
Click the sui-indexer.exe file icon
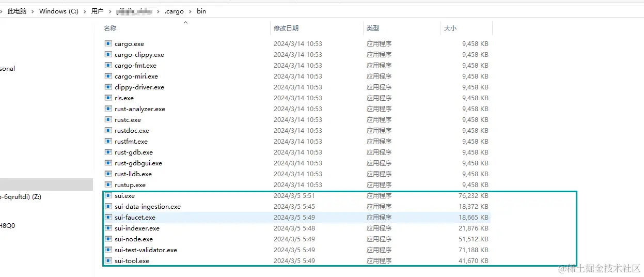pos(108,228)
